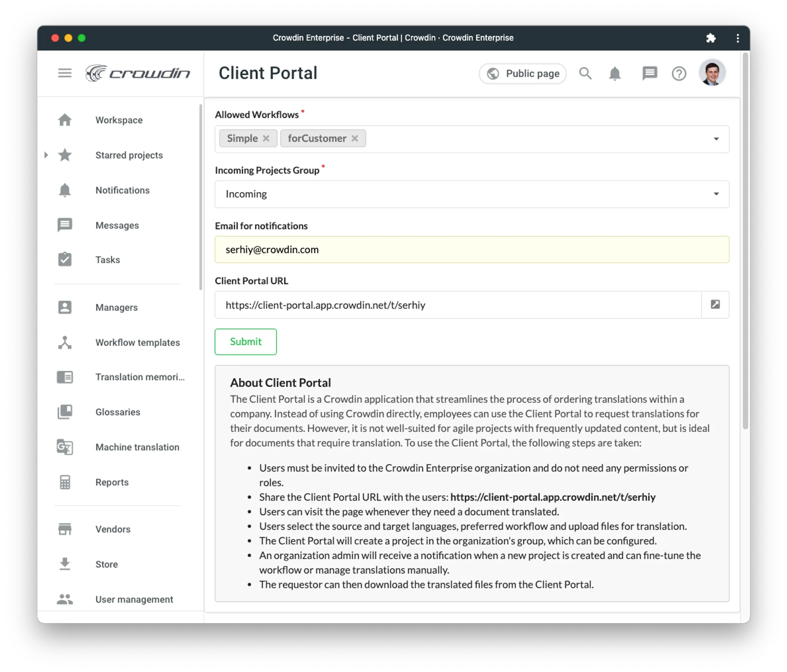The height and width of the screenshot is (672, 787).
Task: Open the notifications bell in header
Action: 614,73
